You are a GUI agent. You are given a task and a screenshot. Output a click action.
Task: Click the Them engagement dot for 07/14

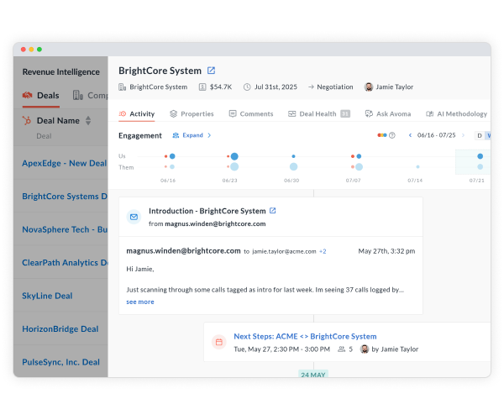coord(417,167)
